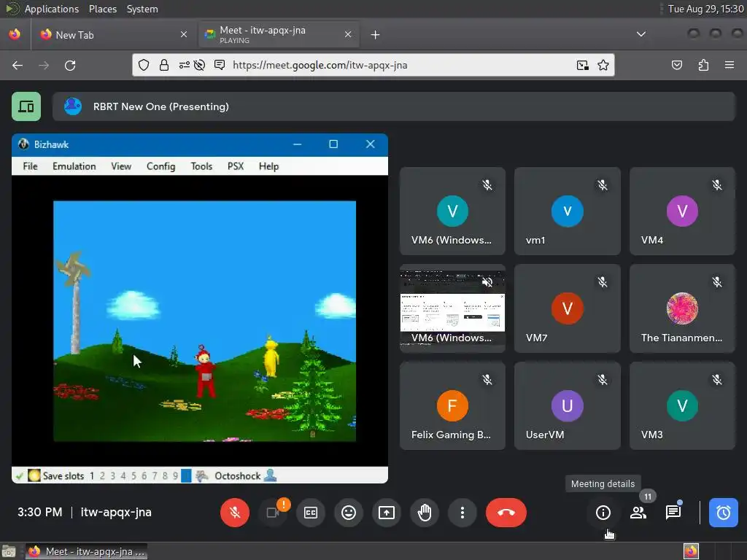Click the Octoshock core label
747x560 pixels.
click(x=238, y=475)
